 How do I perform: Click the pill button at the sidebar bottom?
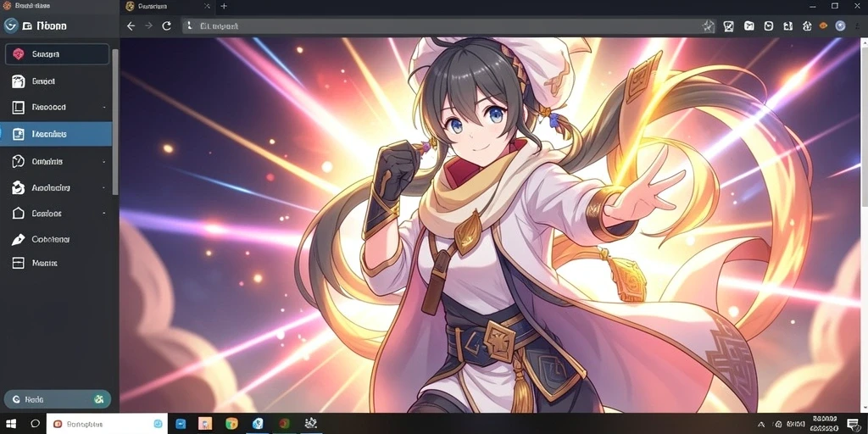tap(57, 399)
